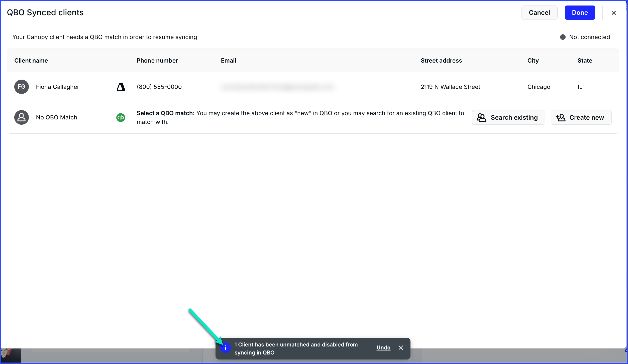This screenshot has width=628, height=364.
Task: Click the Select a QBO match instruction text
Action: tap(300, 117)
